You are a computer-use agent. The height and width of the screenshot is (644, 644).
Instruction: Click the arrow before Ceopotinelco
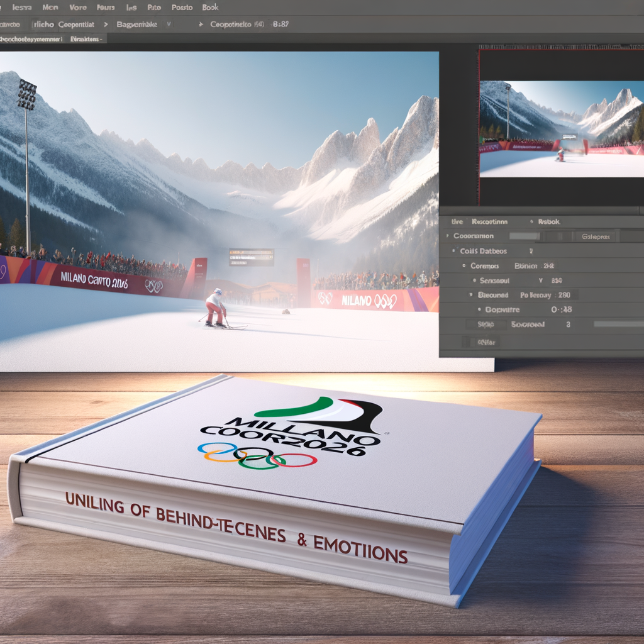201,25
